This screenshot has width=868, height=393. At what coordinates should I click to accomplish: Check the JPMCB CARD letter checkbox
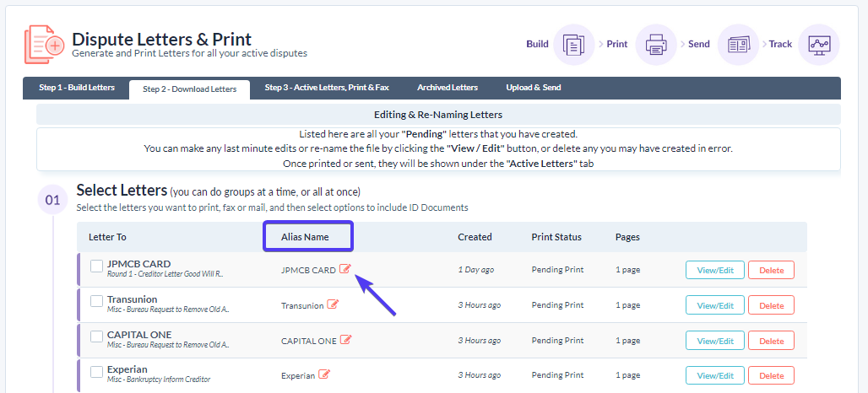click(x=97, y=266)
